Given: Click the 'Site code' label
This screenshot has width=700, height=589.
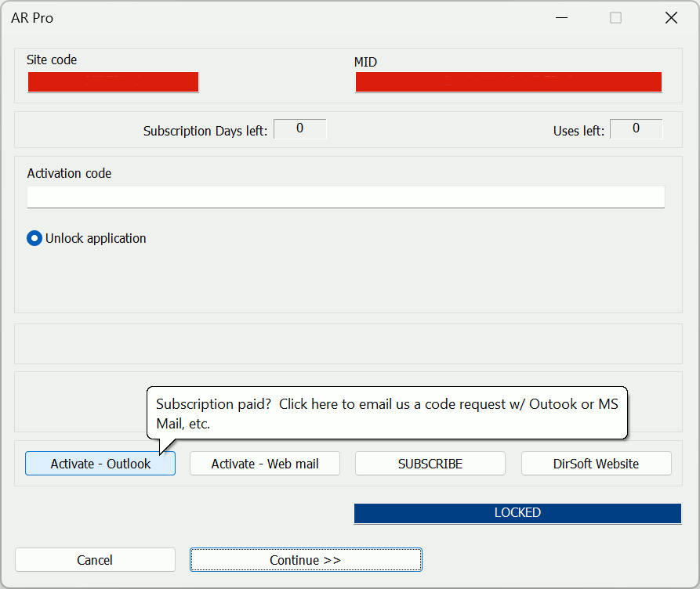Looking at the screenshot, I should [x=52, y=60].
